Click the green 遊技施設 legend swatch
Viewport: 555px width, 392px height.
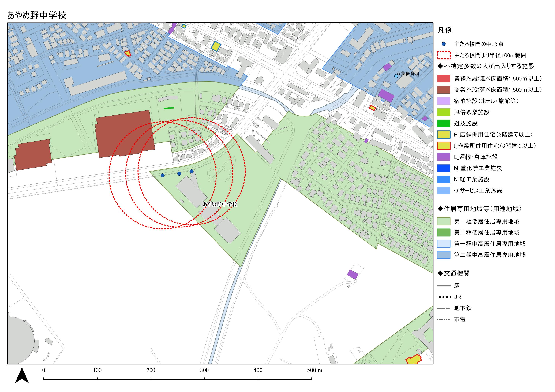click(x=444, y=123)
